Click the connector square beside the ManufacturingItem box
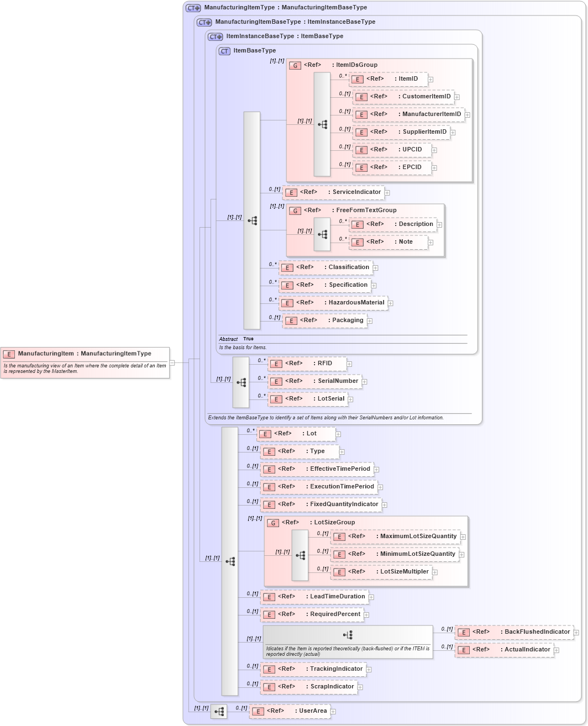 172,363
